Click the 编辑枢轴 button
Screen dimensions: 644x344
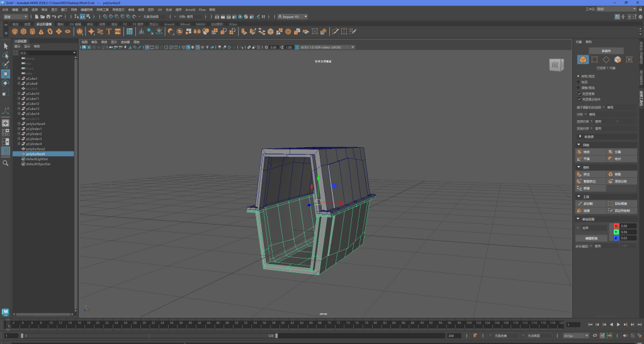[590, 239]
